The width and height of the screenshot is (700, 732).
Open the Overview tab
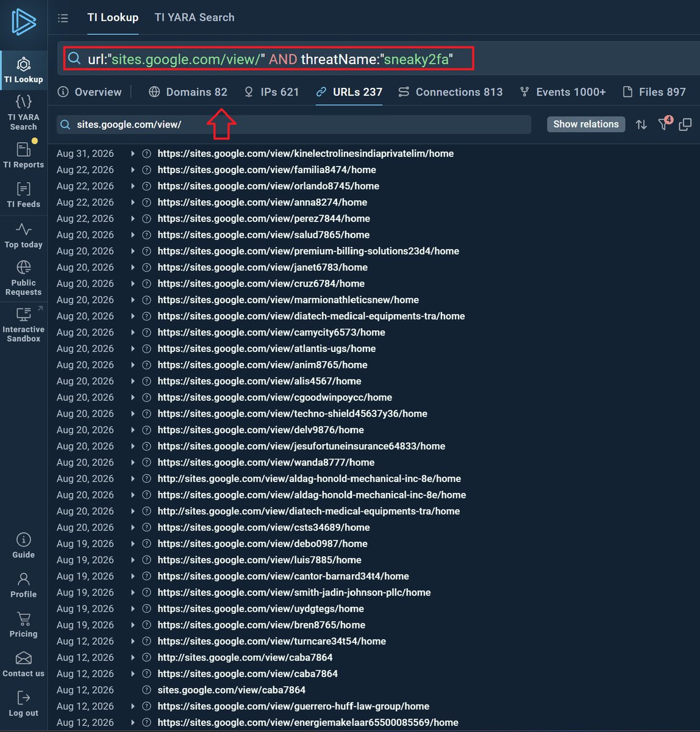coord(90,92)
